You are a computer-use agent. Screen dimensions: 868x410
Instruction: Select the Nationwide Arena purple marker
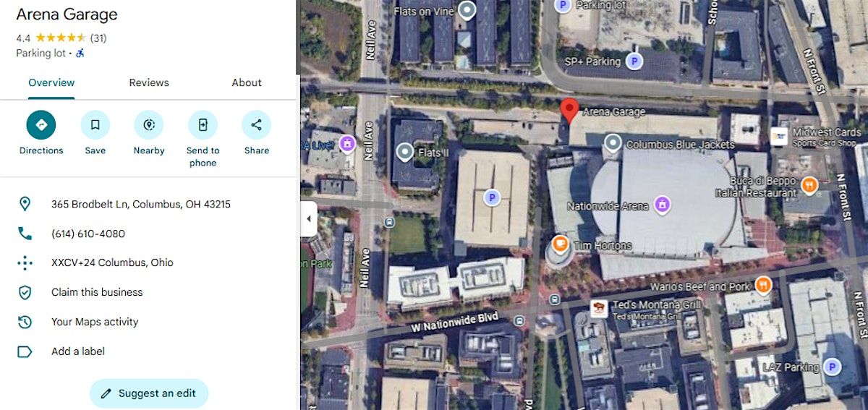click(x=661, y=205)
